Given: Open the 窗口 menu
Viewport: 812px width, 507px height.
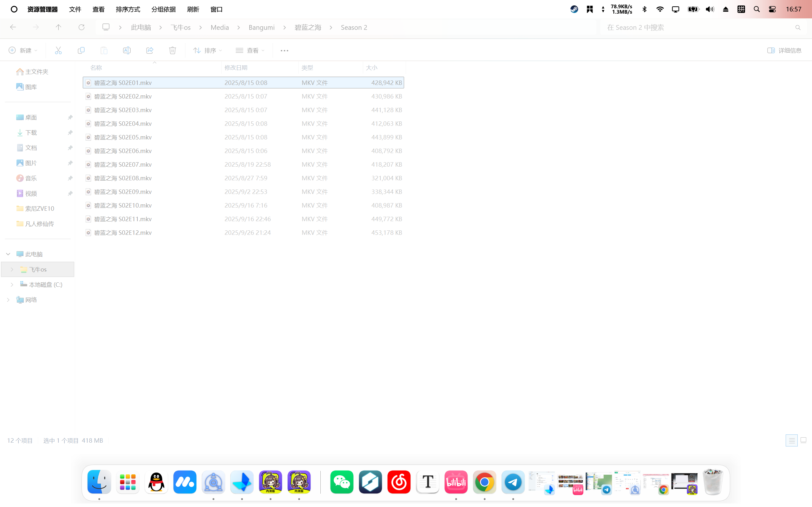Looking at the screenshot, I should pyautogui.click(x=216, y=9).
